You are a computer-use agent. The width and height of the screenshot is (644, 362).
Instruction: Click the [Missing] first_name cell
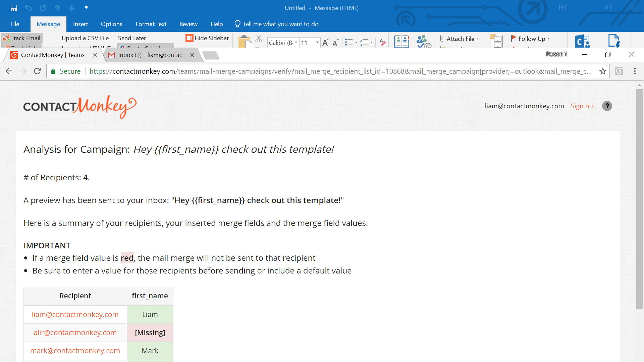pyautogui.click(x=150, y=333)
